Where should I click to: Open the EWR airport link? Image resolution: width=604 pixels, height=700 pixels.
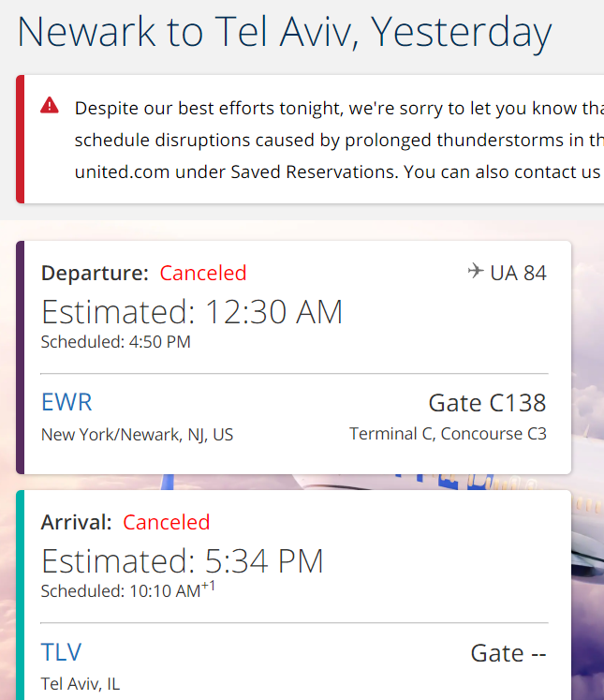click(x=66, y=402)
